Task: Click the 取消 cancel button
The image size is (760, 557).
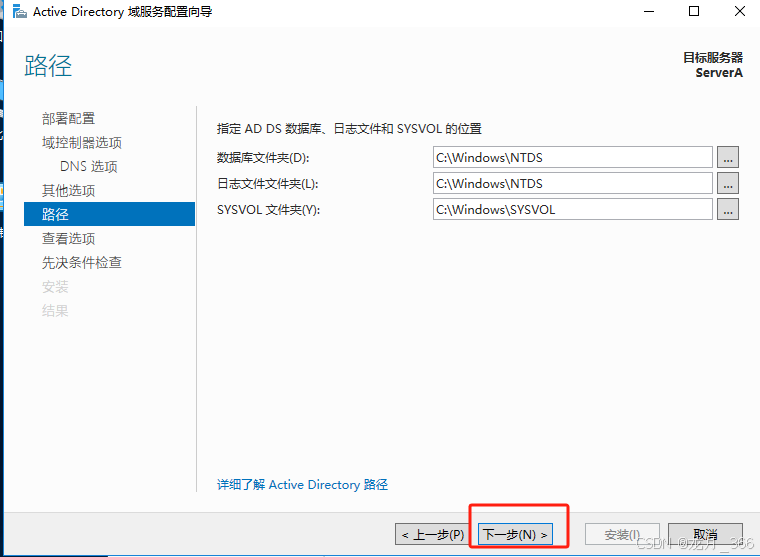Action: [x=705, y=534]
